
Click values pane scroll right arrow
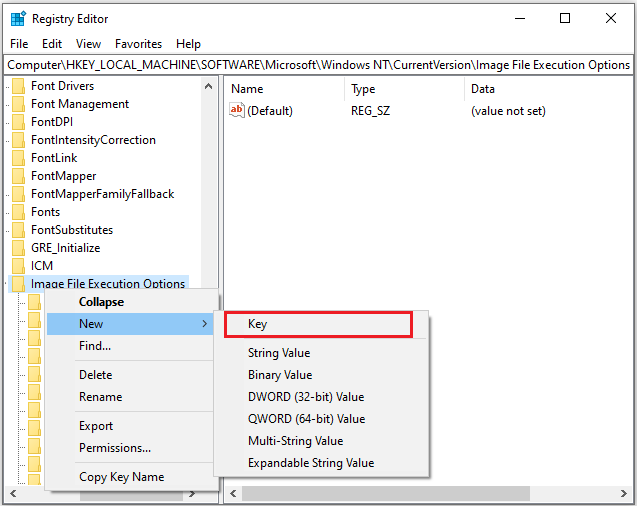[x=624, y=493]
